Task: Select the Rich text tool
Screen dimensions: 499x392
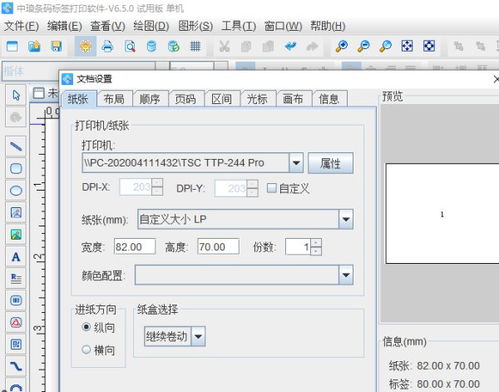Action: pyautogui.click(x=16, y=278)
